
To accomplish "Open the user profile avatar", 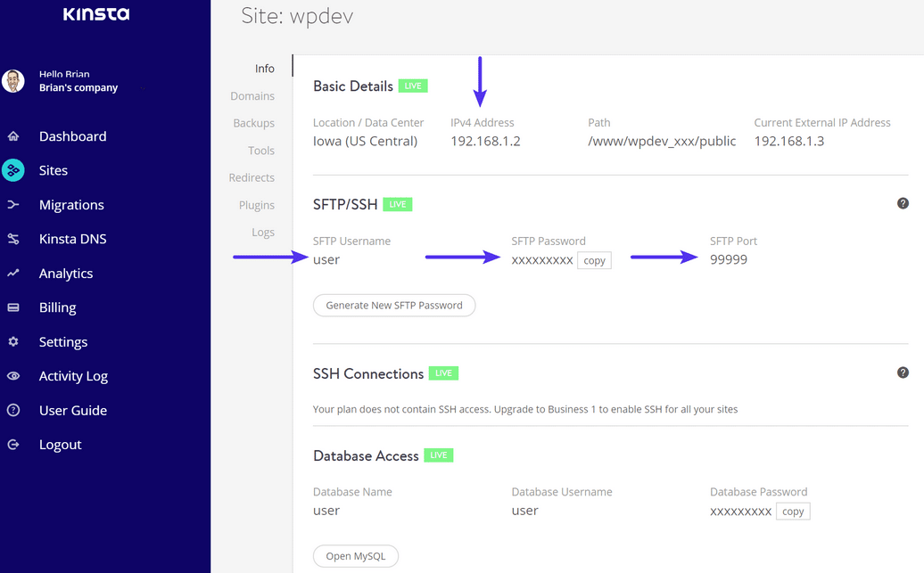I will [13, 81].
